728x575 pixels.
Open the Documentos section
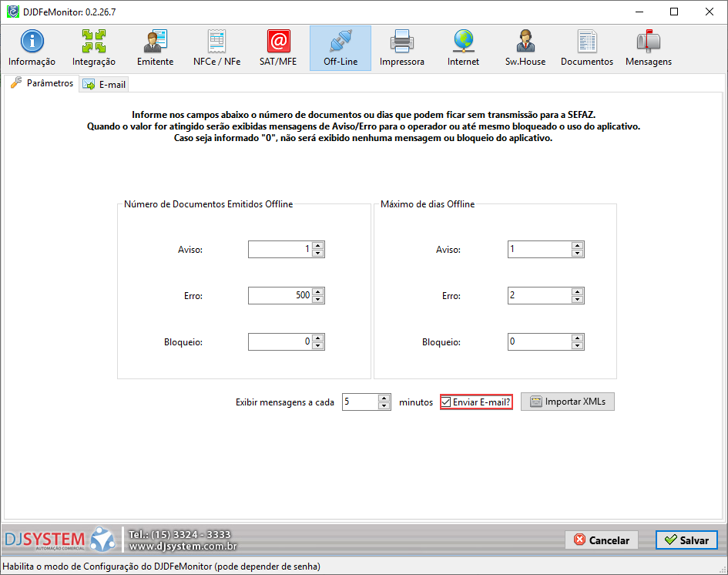tap(587, 48)
